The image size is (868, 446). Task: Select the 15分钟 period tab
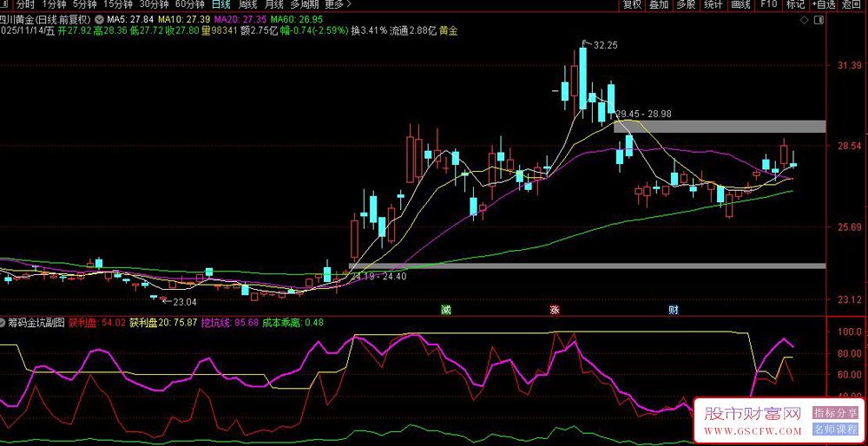pyautogui.click(x=118, y=5)
